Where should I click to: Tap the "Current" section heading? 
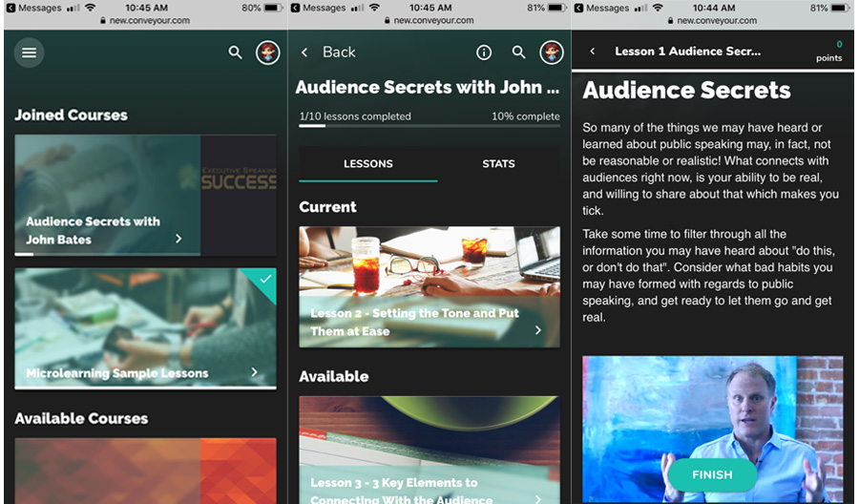point(327,207)
